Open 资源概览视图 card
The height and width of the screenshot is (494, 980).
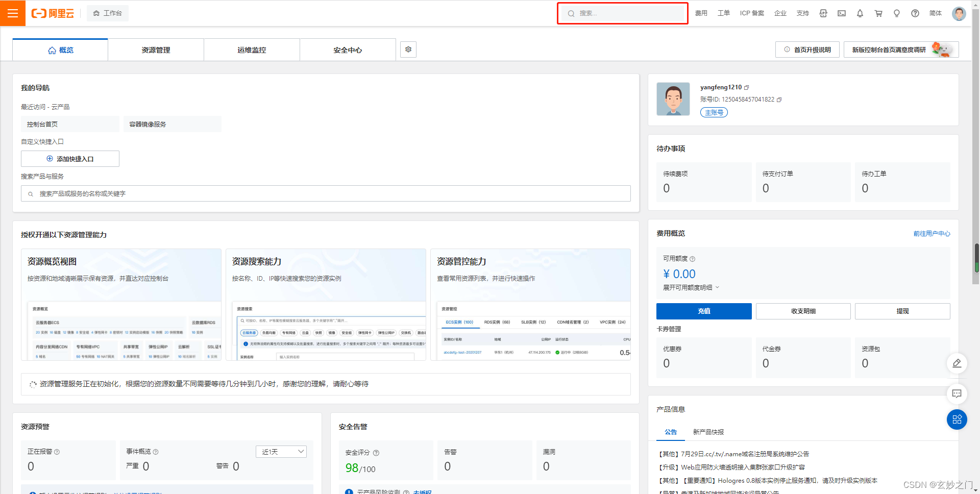click(x=121, y=305)
